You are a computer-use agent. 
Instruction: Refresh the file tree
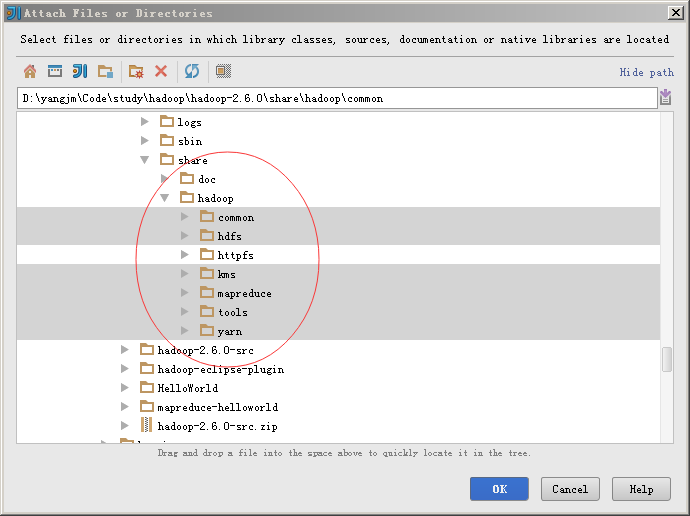point(192,71)
